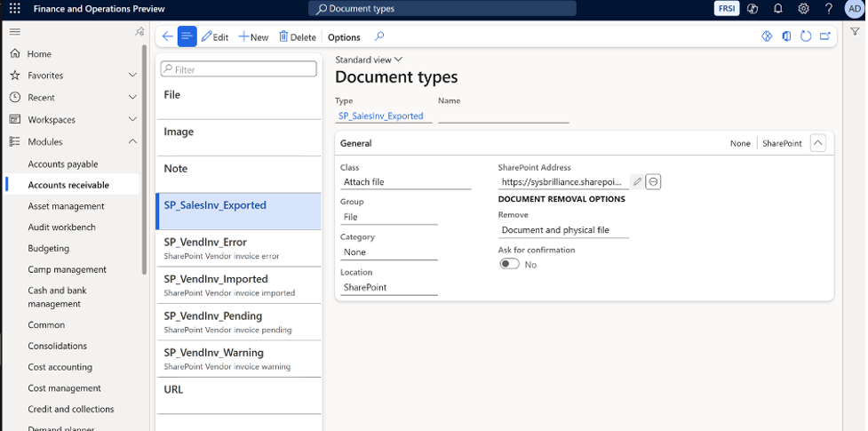Open Cost accounting module
868x431 pixels.
pyautogui.click(x=60, y=367)
